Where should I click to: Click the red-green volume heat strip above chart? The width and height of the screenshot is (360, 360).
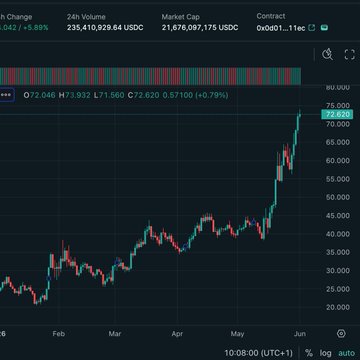(150, 76)
